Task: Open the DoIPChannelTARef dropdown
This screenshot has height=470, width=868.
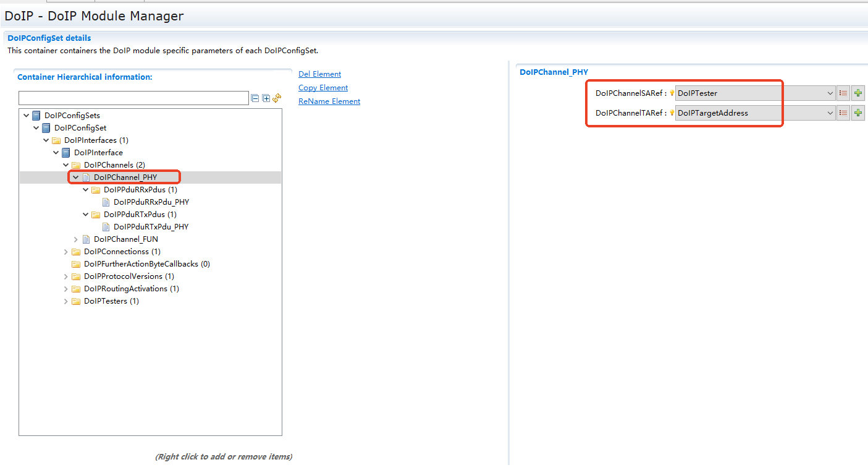Action: click(830, 113)
